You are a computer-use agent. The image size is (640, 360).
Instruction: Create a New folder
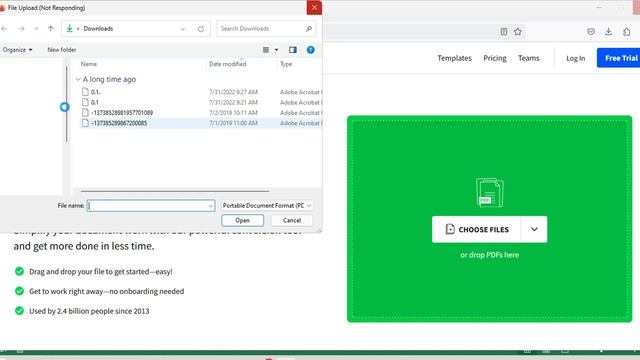pyautogui.click(x=62, y=50)
